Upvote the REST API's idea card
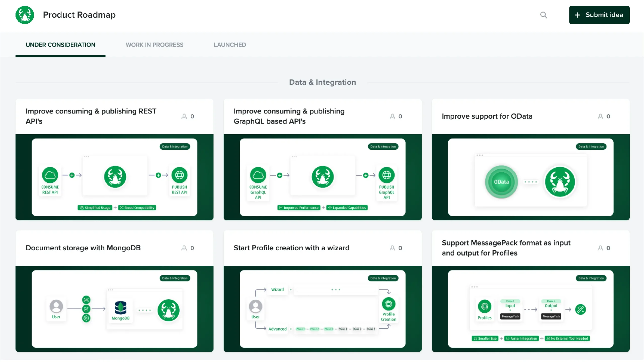The height and width of the screenshot is (362, 644). [x=184, y=116]
